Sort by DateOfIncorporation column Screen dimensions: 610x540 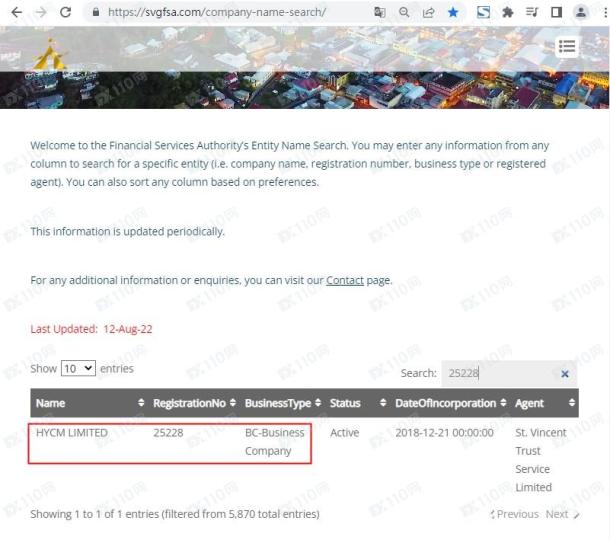tap(450, 403)
